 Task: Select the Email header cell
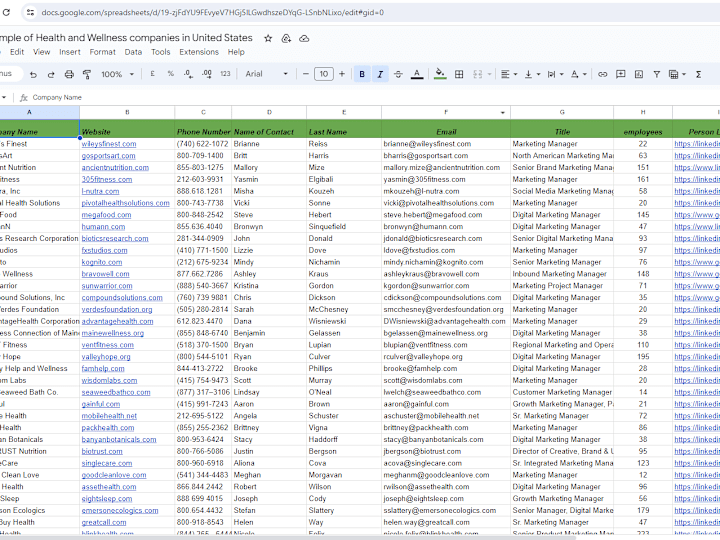(446, 129)
